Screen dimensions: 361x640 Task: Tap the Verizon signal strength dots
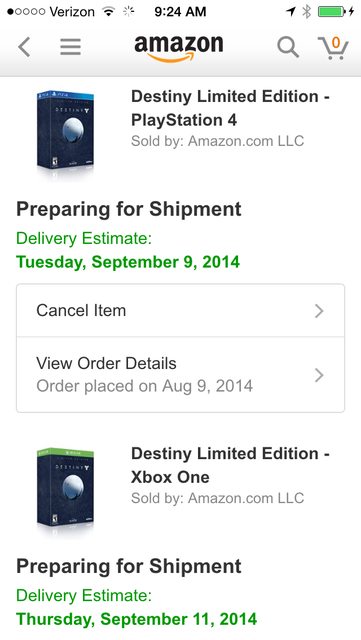point(26,12)
